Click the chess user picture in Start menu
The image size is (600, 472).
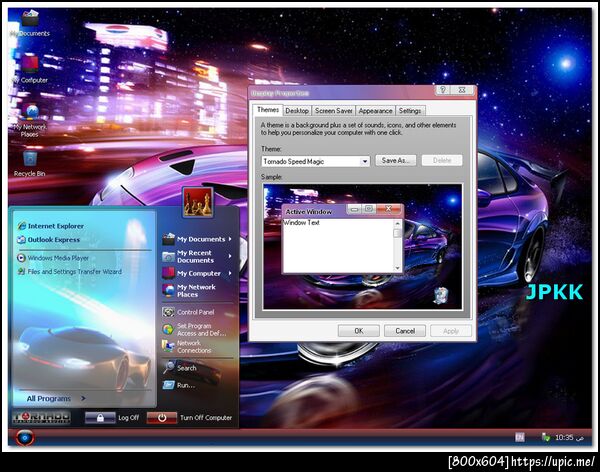(197, 202)
